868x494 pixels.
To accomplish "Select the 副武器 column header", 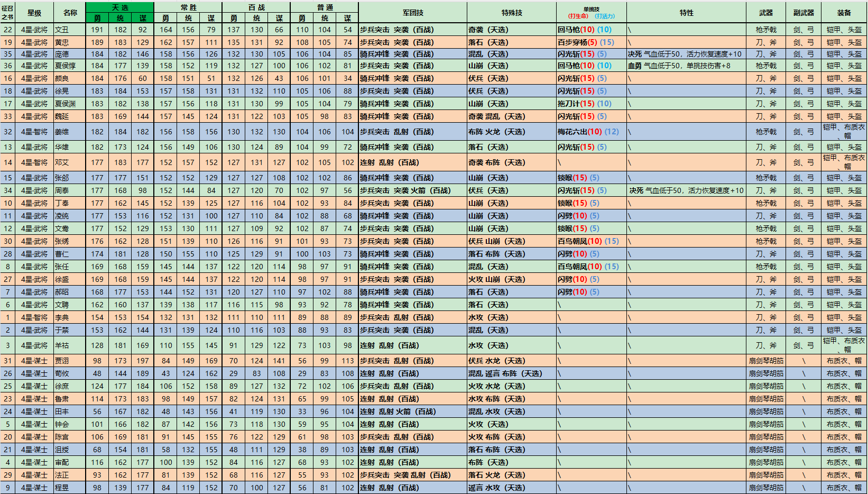I will (x=804, y=13).
